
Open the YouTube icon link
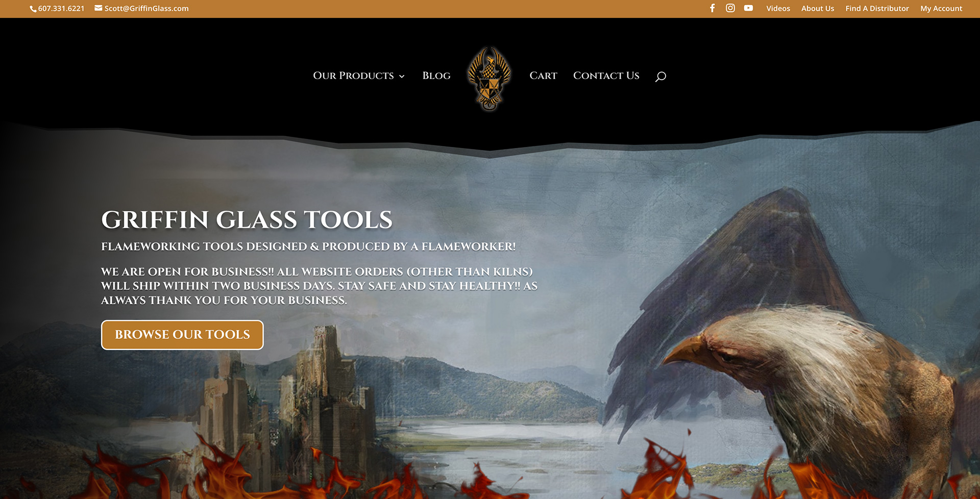748,8
